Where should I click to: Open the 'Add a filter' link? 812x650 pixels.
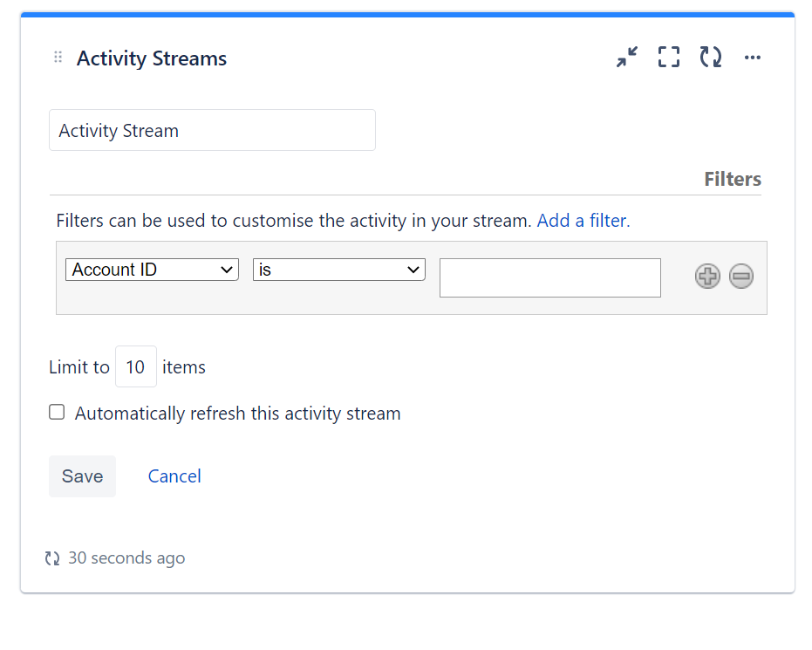pos(583,220)
